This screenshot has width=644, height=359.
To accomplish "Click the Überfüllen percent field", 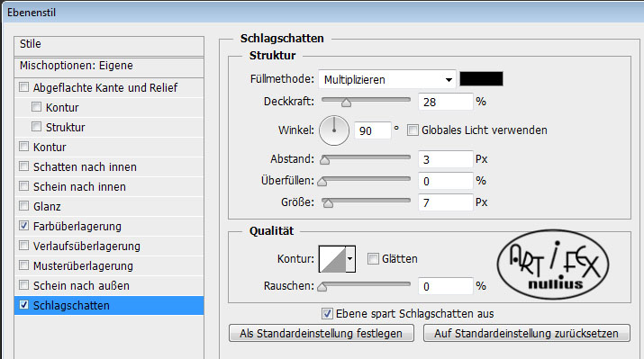I will (446, 181).
